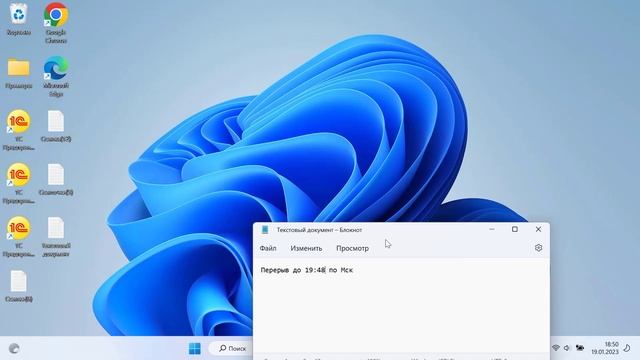Image resolution: width=640 pixels, height=360 pixels.
Task: Click the 'Текстовый документ – Блокнот' window title
Action: (x=319, y=230)
